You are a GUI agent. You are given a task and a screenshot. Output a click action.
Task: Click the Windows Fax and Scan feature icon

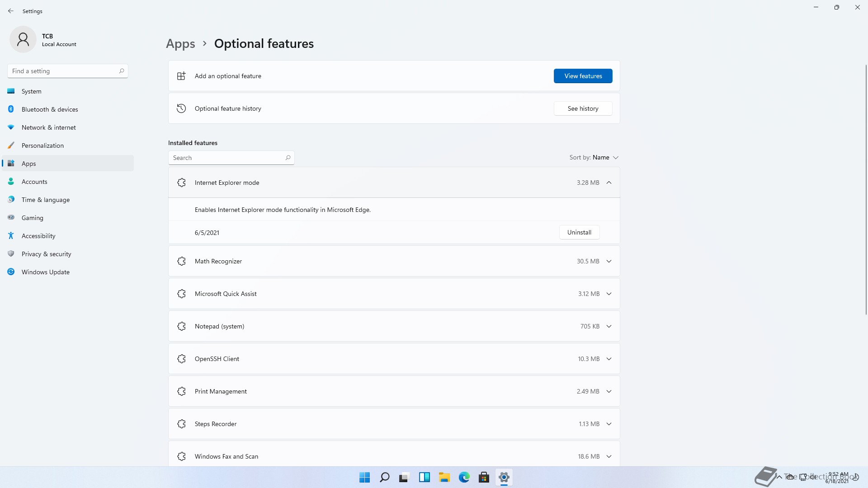tap(181, 456)
